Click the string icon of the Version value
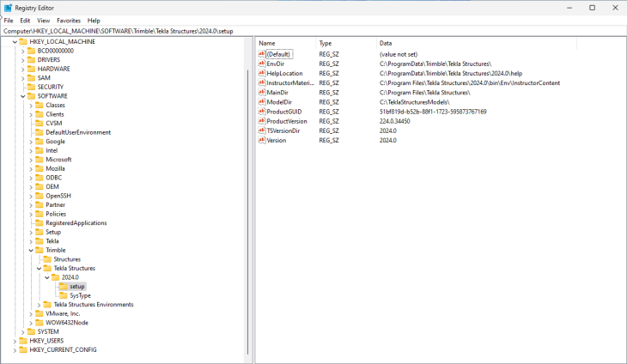 [x=261, y=140]
